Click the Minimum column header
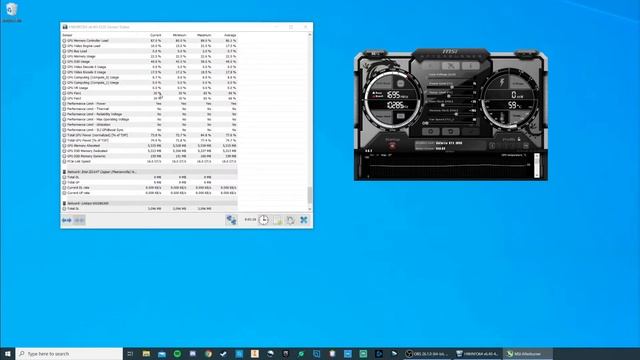The width and height of the screenshot is (640, 360). point(180,35)
